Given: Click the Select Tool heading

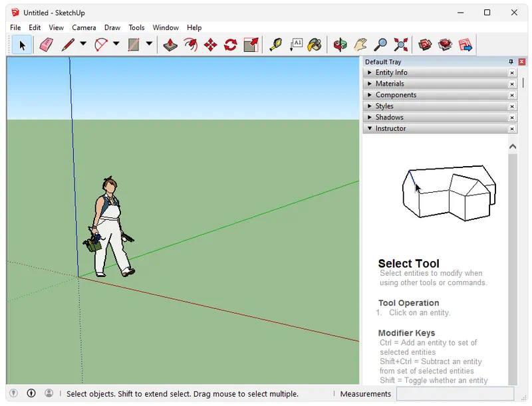Looking at the screenshot, I should point(408,263).
